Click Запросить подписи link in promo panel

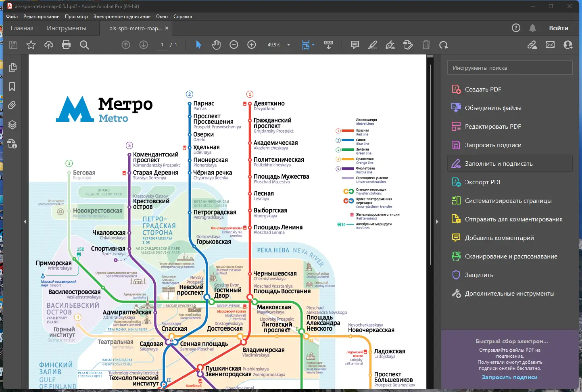click(510, 377)
